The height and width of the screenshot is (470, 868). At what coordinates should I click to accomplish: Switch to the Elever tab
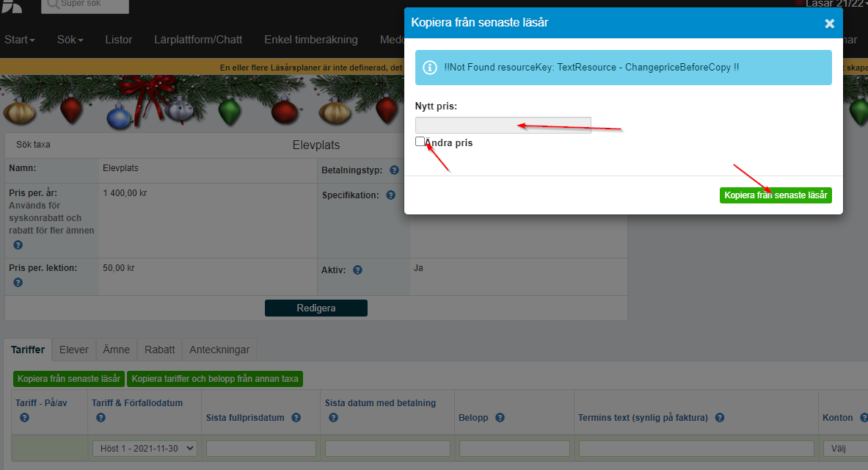pyautogui.click(x=74, y=350)
